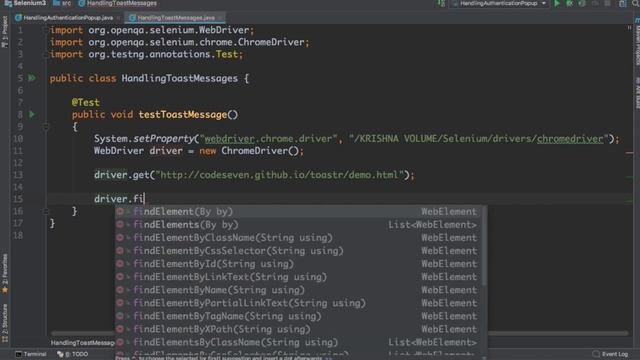Click the HandlingToastMessages breadcrumb
The image size is (640, 360).
(118, 3)
